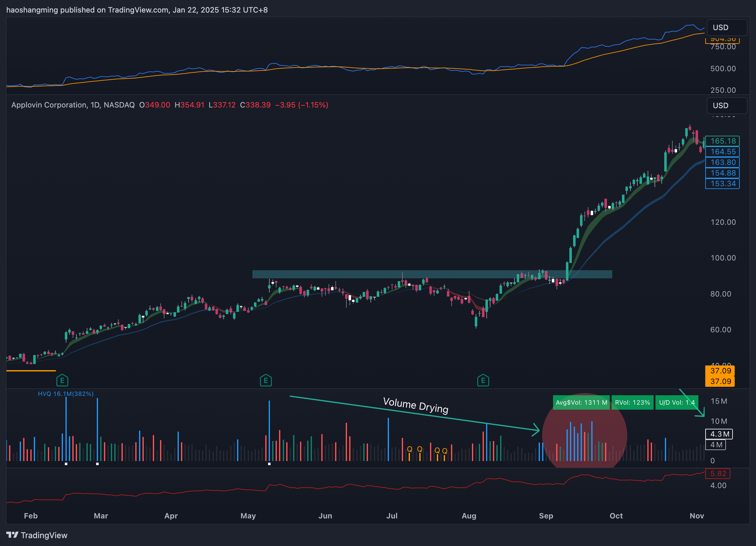Click the TradingView logo at bottom left
Image resolution: width=756 pixels, height=546 pixels.
37,535
